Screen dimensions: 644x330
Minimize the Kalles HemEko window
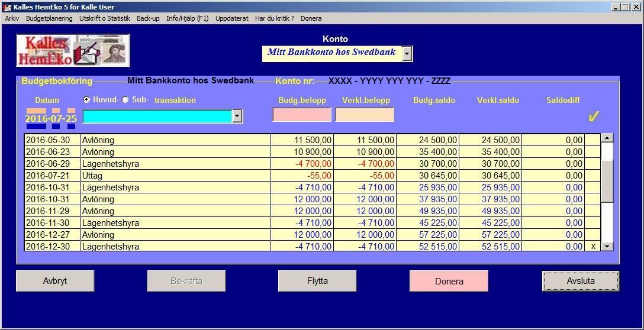616,7
